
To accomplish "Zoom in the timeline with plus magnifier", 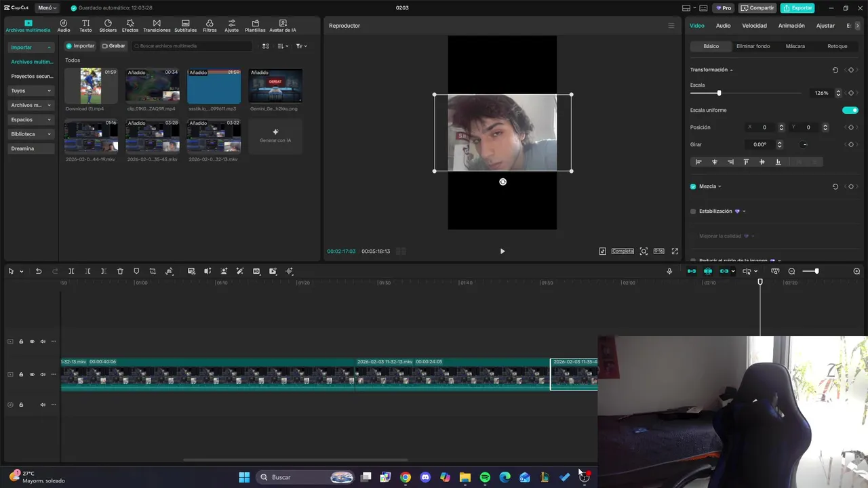I will pos(856,271).
